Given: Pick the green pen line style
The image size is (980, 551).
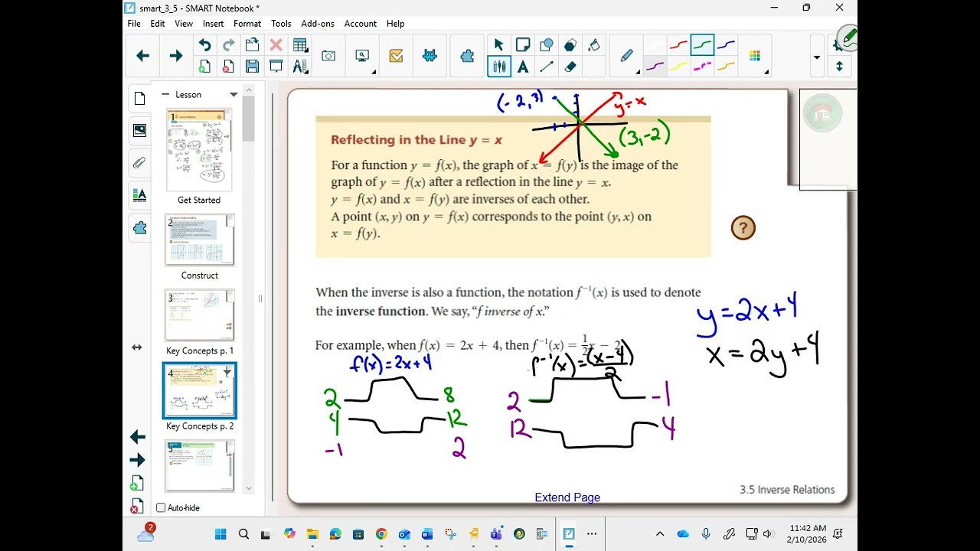Looking at the screenshot, I should (x=702, y=45).
